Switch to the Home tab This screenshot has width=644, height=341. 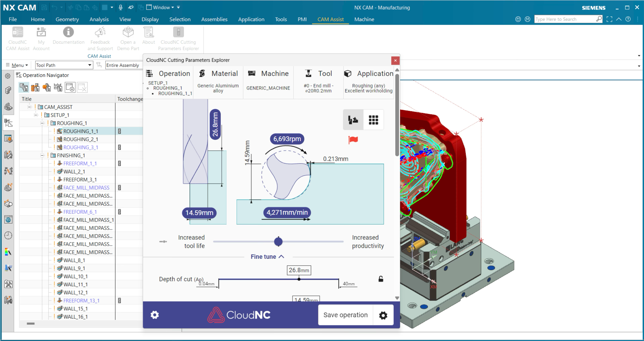[38, 19]
